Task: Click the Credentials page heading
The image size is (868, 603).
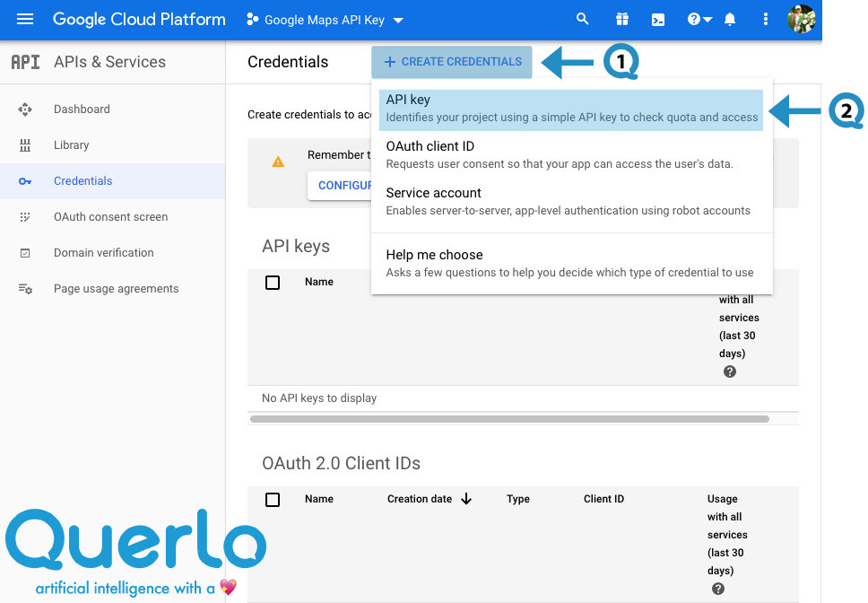Action: (x=288, y=62)
